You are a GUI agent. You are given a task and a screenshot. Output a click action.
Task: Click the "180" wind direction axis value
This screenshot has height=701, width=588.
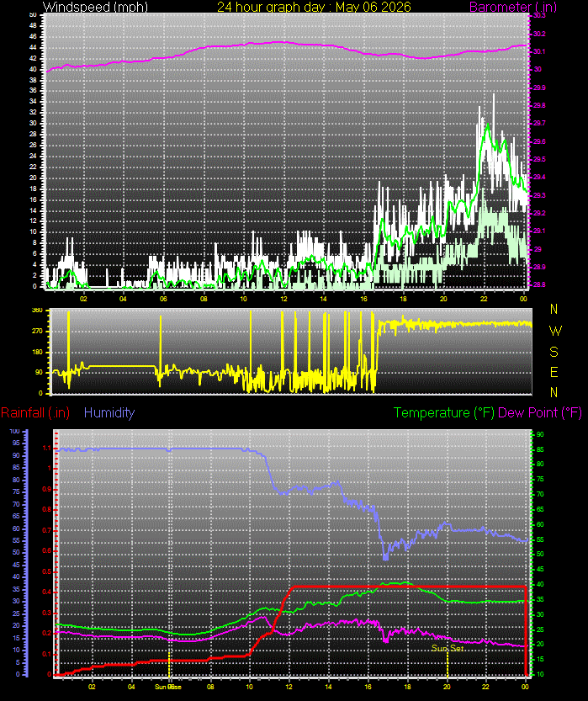[x=37, y=352]
